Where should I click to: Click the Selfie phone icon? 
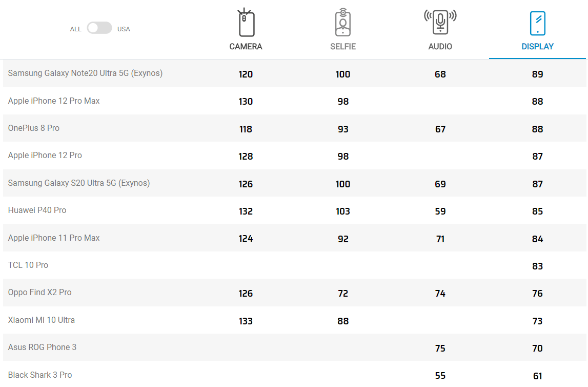point(343,22)
